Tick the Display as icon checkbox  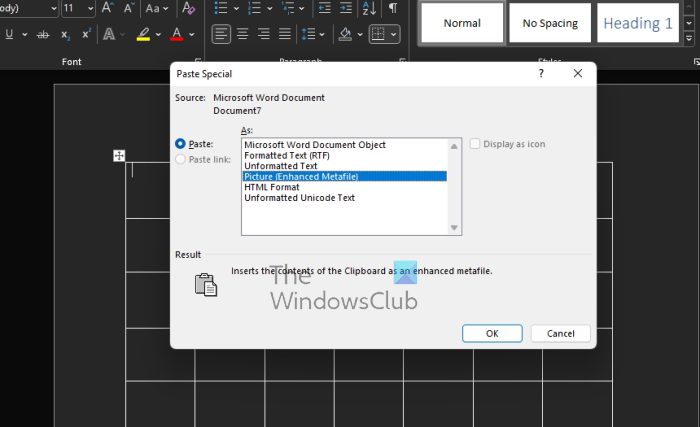[475, 144]
